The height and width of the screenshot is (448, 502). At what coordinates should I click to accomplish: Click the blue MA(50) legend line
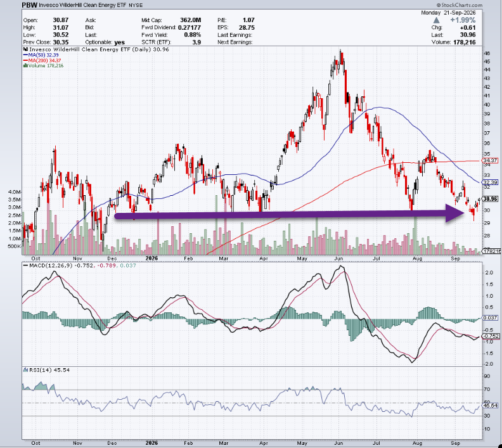tap(25, 55)
